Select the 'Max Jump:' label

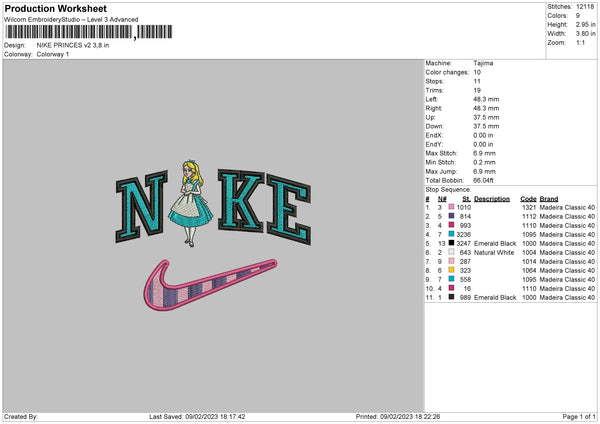(441, 171)
